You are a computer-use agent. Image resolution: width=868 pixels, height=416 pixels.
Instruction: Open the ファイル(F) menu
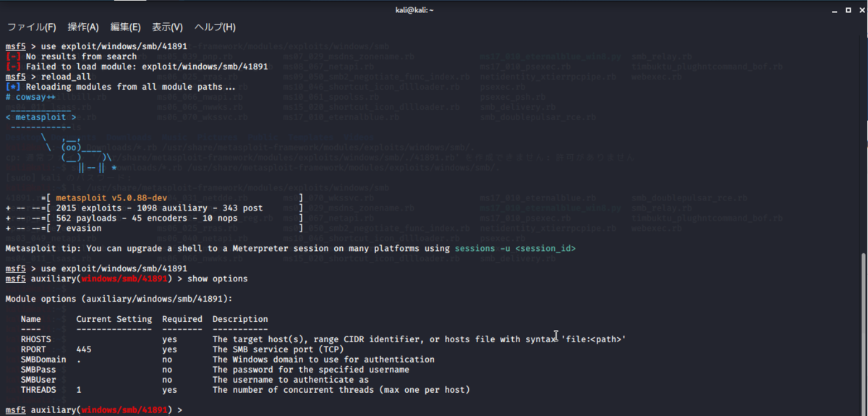(x=31, y=27)
